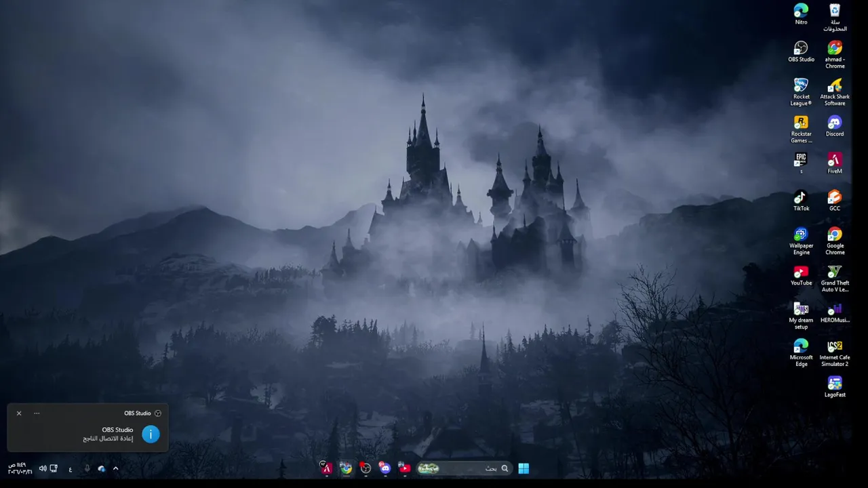868x488 pixels.
Task: Select the YouTube desktop icon
Action: (801, 275)
